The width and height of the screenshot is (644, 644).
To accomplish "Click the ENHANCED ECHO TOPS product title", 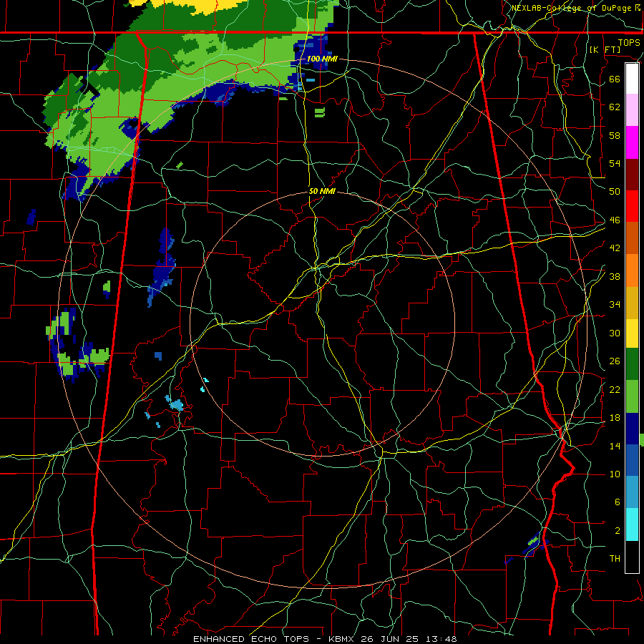I will (x=251, y=639).
